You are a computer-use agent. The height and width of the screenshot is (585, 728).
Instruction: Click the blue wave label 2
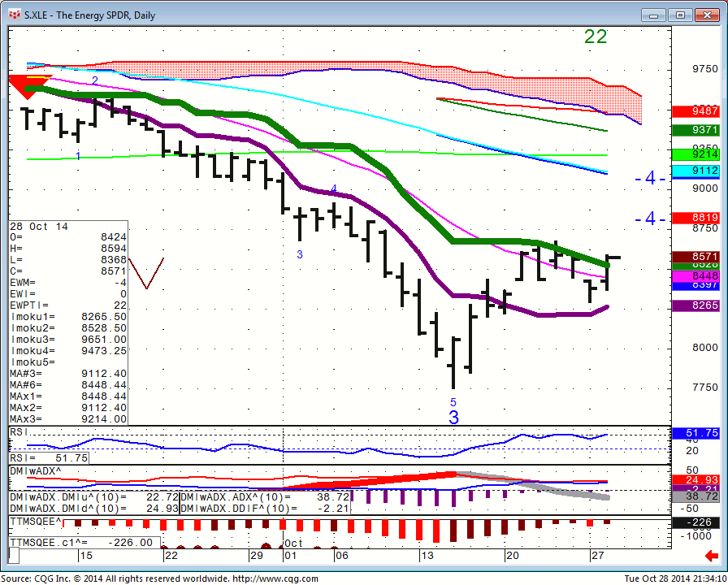pos(95,80)
